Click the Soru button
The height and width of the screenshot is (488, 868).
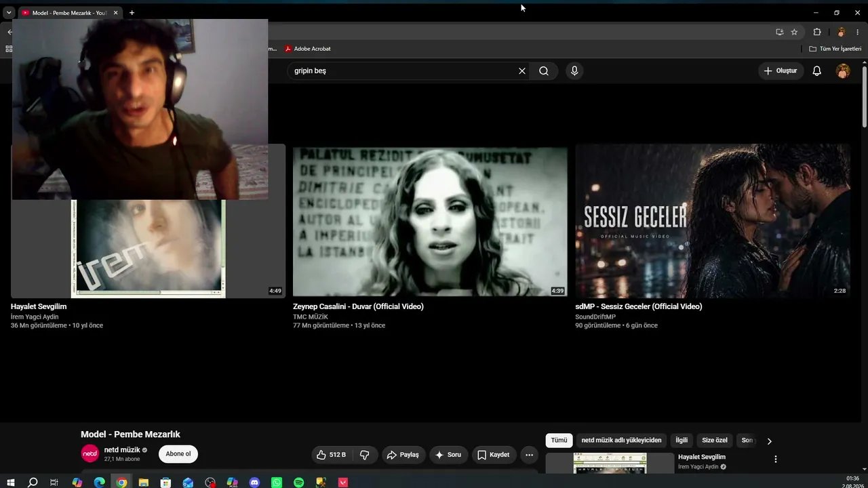tap(448, 455)
